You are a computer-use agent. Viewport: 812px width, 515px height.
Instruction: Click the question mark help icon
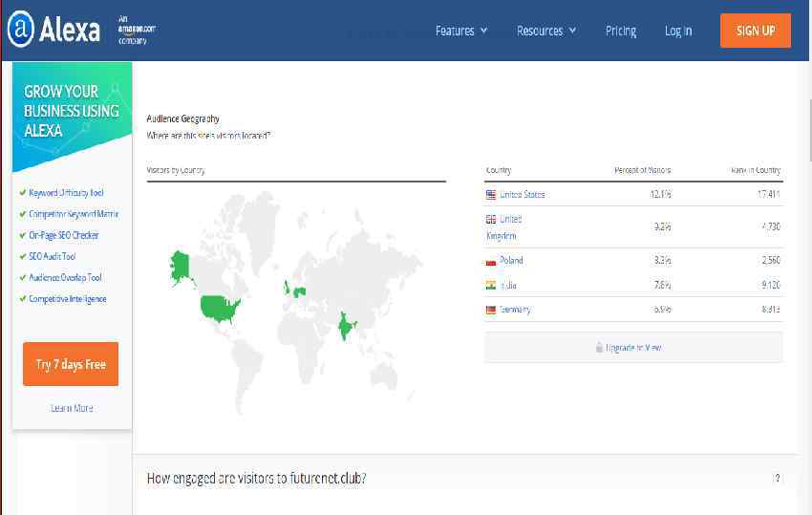click(778, 479)
